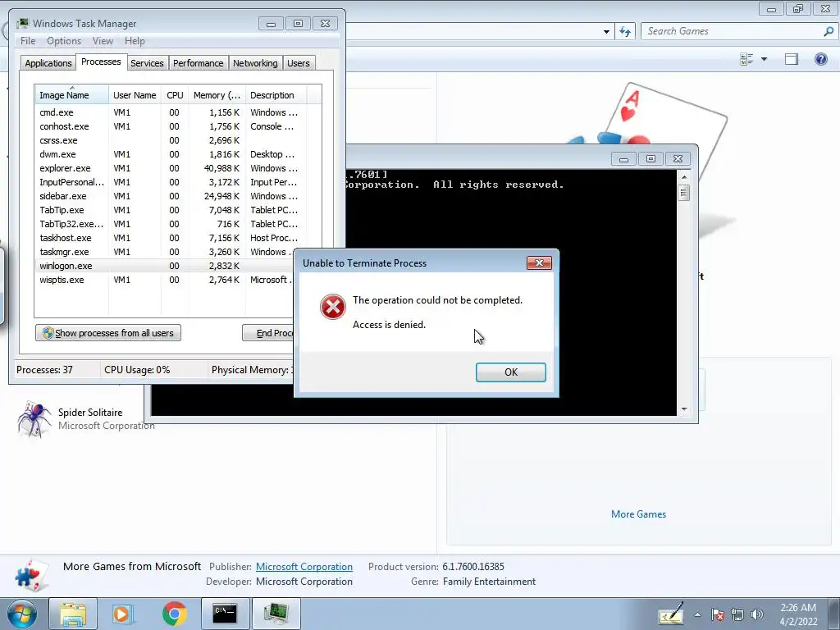Select the csrss.exe process row
The height and width of the screenshot is (630, 840).
pyautogui.click(x=169, y=140)
